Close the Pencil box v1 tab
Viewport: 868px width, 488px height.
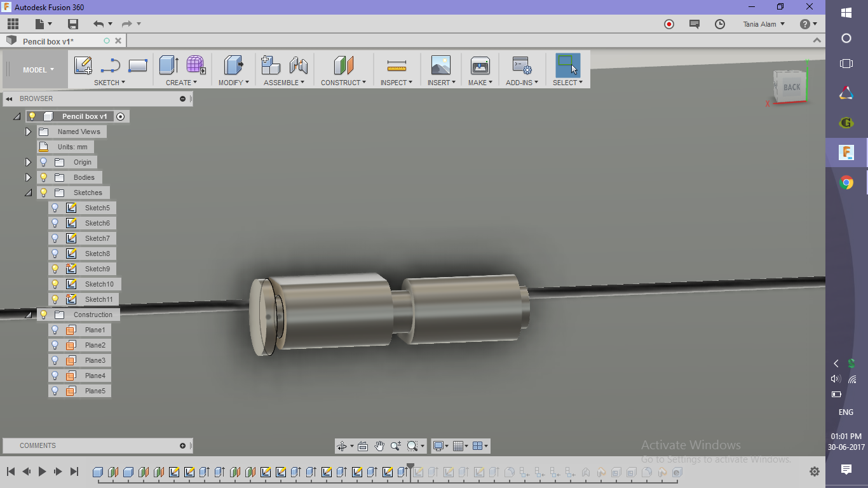[118, 41]
